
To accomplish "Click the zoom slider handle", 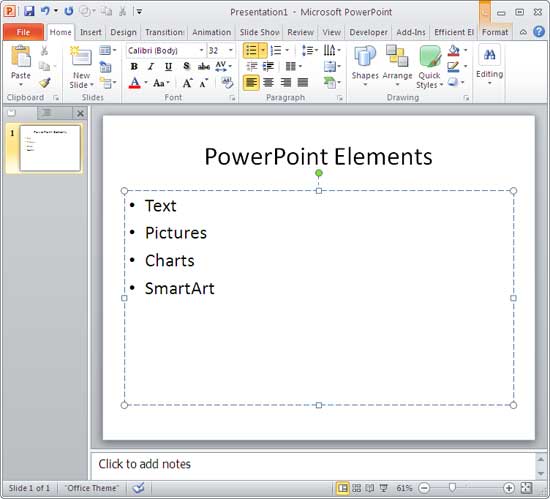I will click(x=452, y=487).
